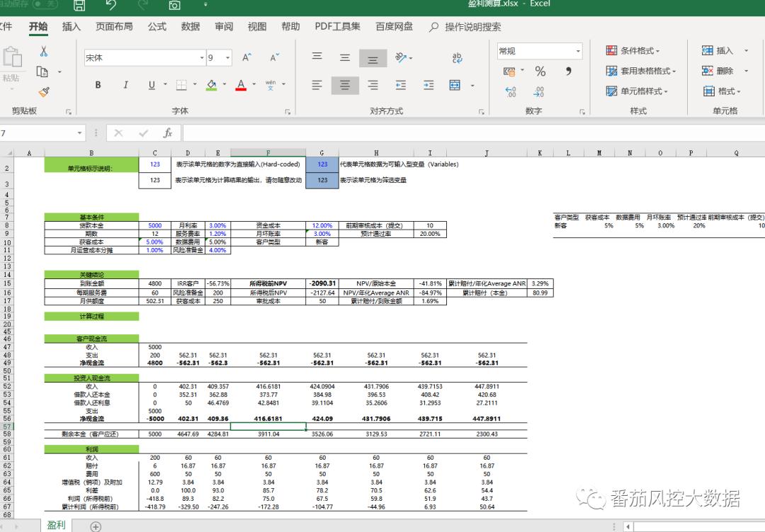Switch to the 公式 ribbon tab
The height and width of the screenshot is (532, 765).
(x=157, y=27)
